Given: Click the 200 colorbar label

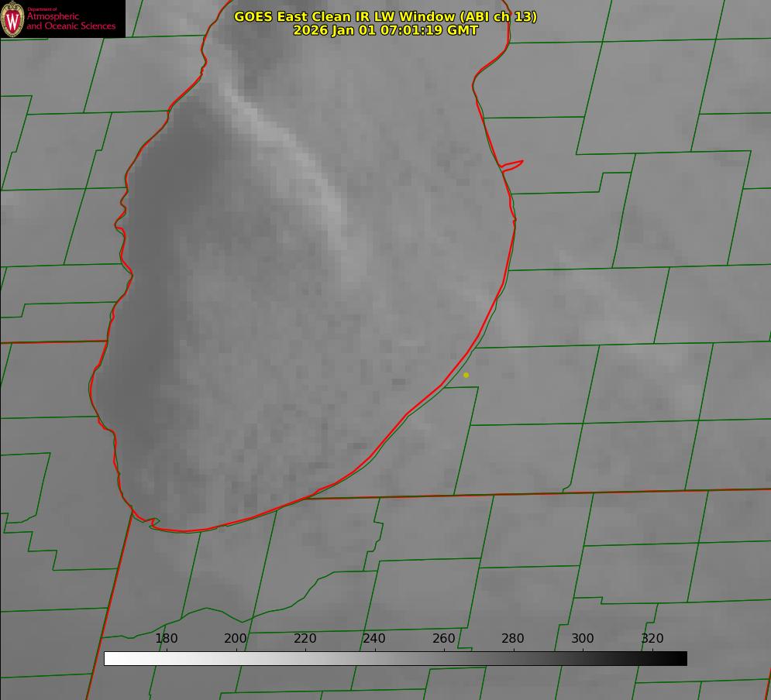Looking at the screenshot, I should point(236,638).
